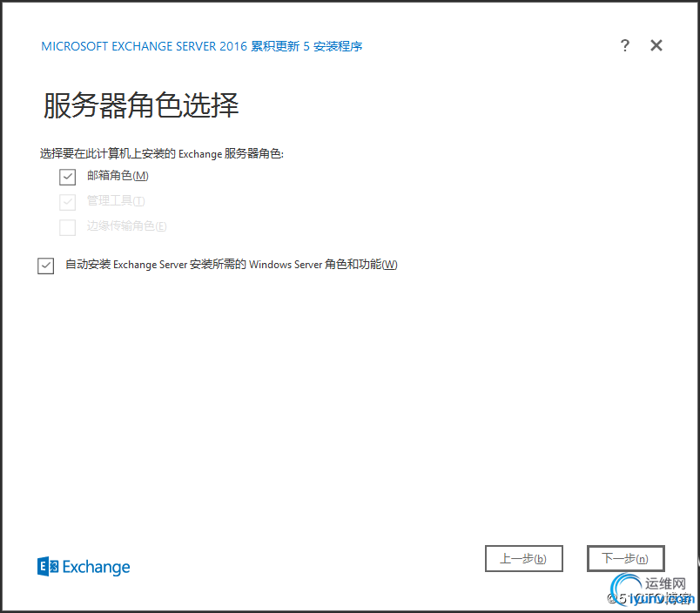Click the 邮箱角色(M) label text
This screenshot has width=700, height=613.
(x=118, y=176)
